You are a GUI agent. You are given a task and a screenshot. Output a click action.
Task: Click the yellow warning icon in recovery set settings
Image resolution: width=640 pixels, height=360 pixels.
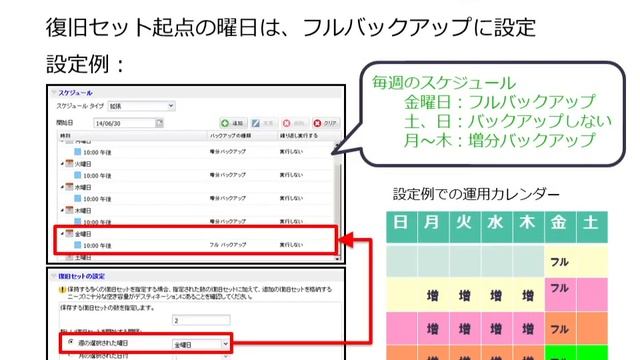point(62,289)
